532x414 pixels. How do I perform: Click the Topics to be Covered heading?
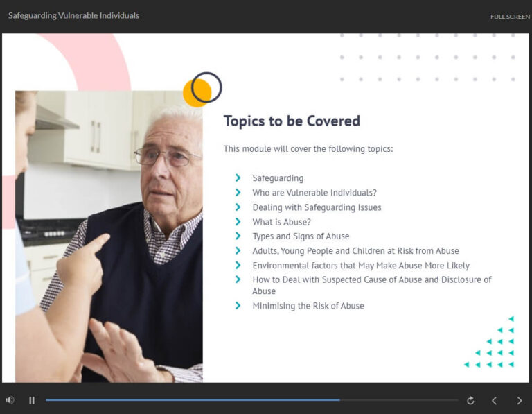point(292,121)
